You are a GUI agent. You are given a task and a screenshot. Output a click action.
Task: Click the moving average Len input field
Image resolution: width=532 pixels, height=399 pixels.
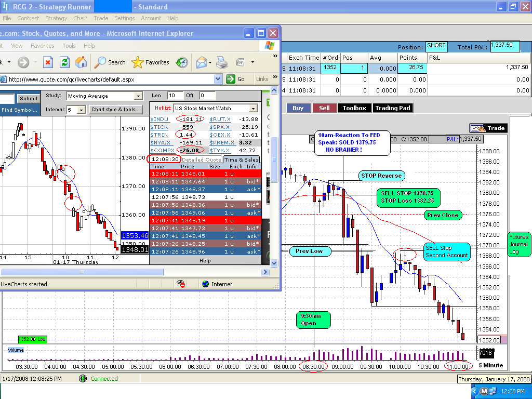point(176,96)
